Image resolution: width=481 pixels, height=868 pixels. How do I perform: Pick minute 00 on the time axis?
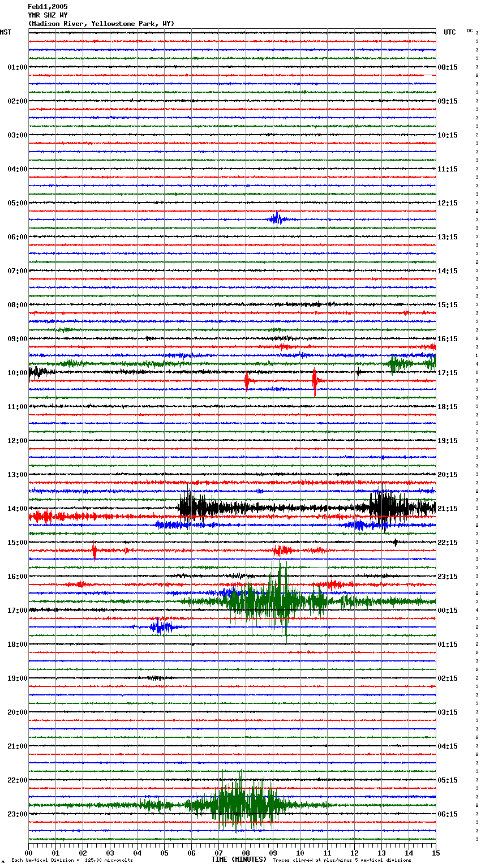point(28,853)
